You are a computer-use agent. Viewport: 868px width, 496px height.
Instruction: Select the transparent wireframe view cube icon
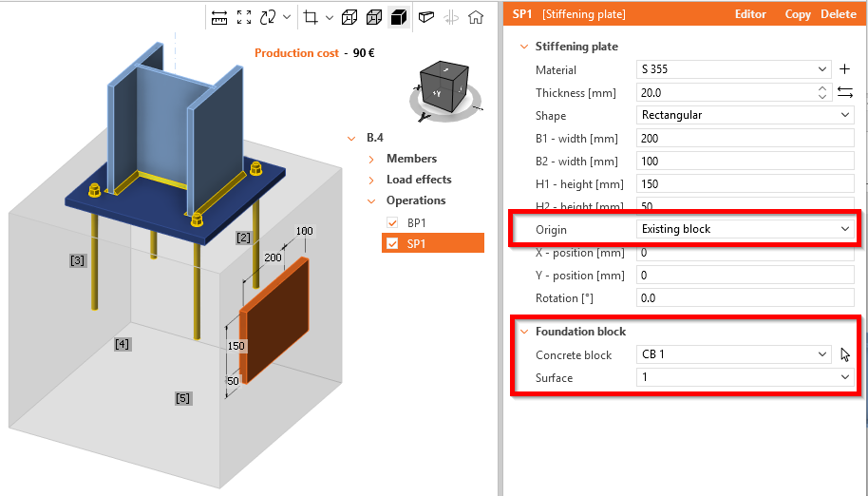(x=349, y=17)
